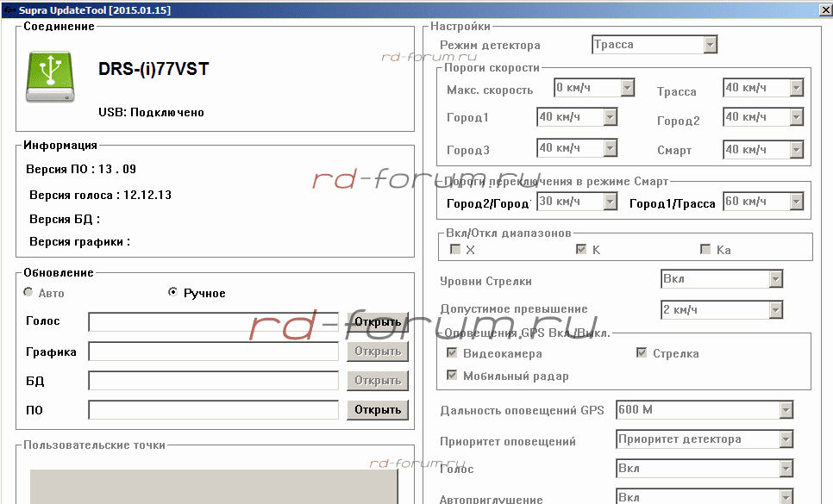
Task: Select the Ручное update radio button
Action: (x=172, y=292)
